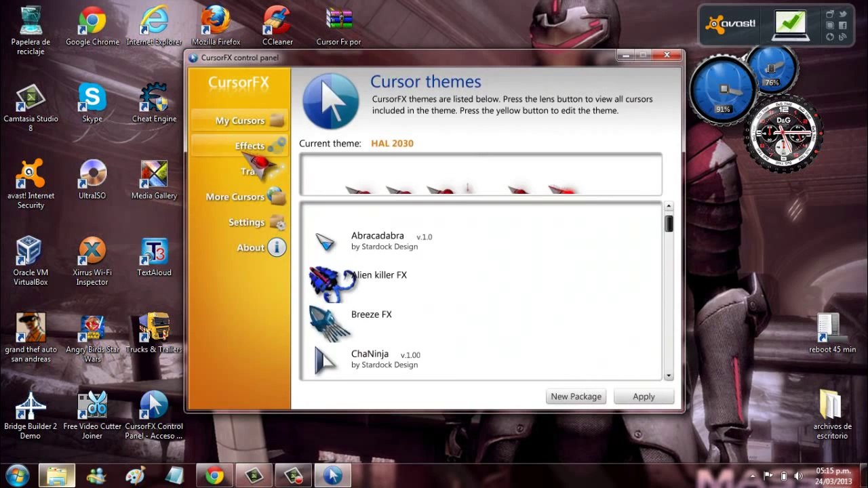Viewport: 868px width, 488px height.
Task: Apply the selected cursor theme
Action: pyautogui.click(x=644, y=396)
